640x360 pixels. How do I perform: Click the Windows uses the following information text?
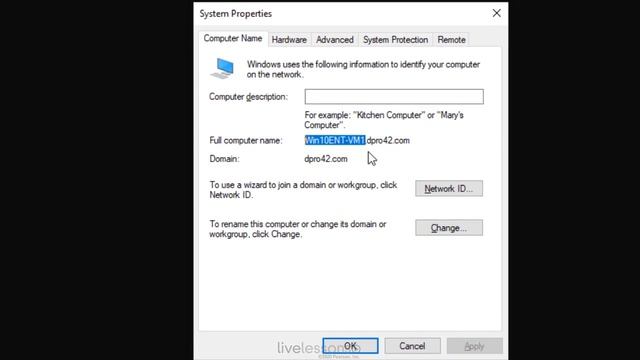point(363,69)
